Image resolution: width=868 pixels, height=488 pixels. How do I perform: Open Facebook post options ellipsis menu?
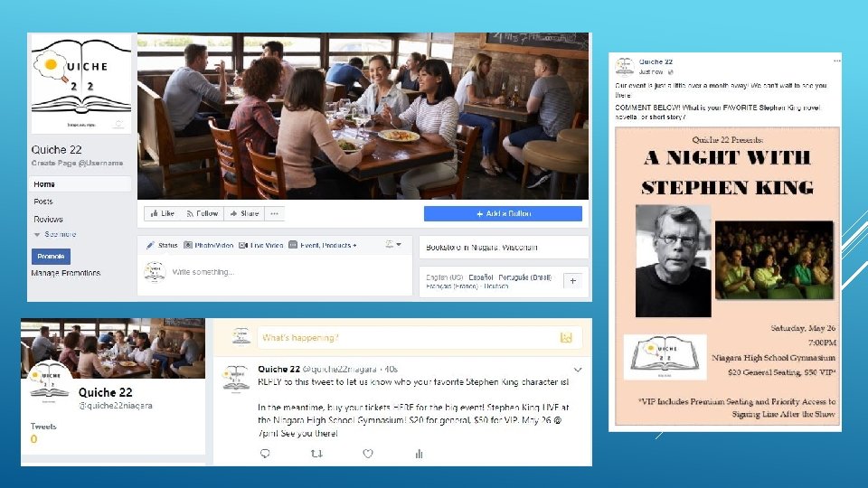pyautogui.click(x=837, y=61)
